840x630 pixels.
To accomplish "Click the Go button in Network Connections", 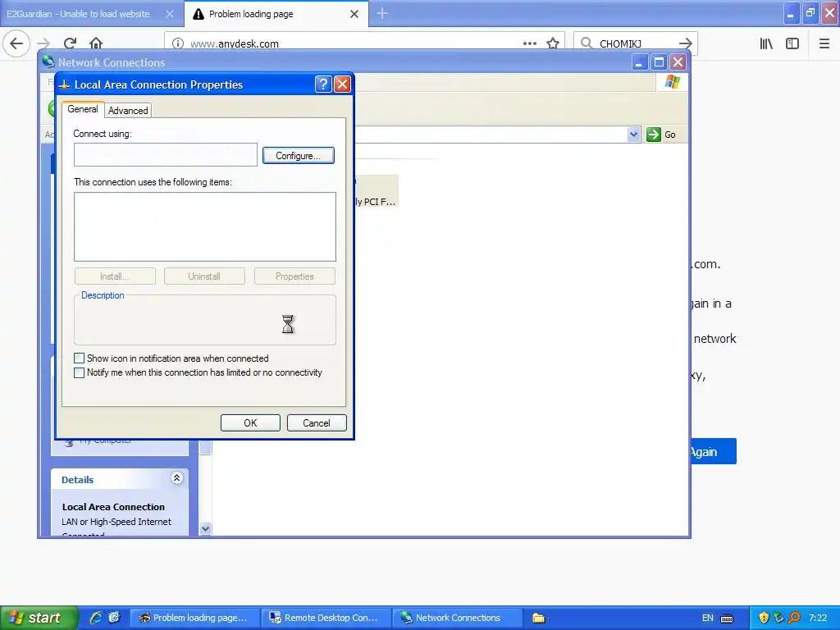I will [x=662, y=135].
